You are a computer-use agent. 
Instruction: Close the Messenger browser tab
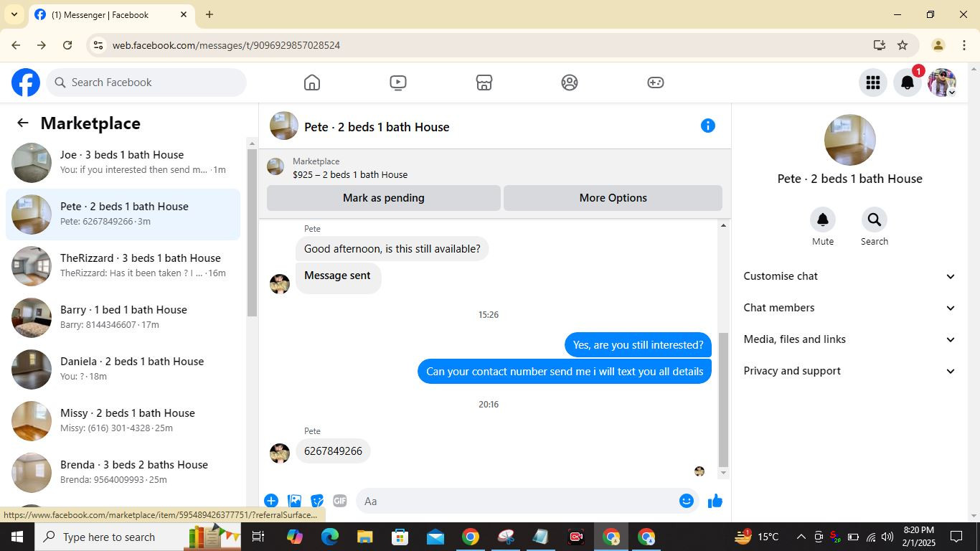(184, 14)
